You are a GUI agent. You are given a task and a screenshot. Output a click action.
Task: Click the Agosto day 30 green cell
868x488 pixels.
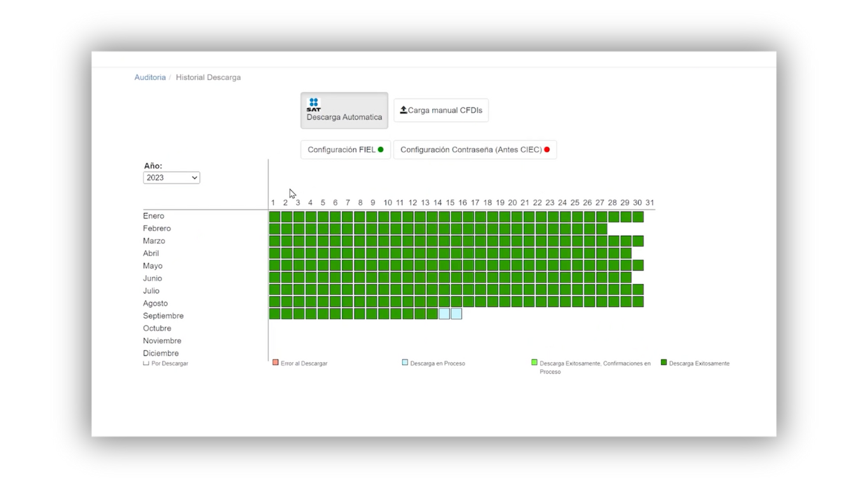(638, 302)
